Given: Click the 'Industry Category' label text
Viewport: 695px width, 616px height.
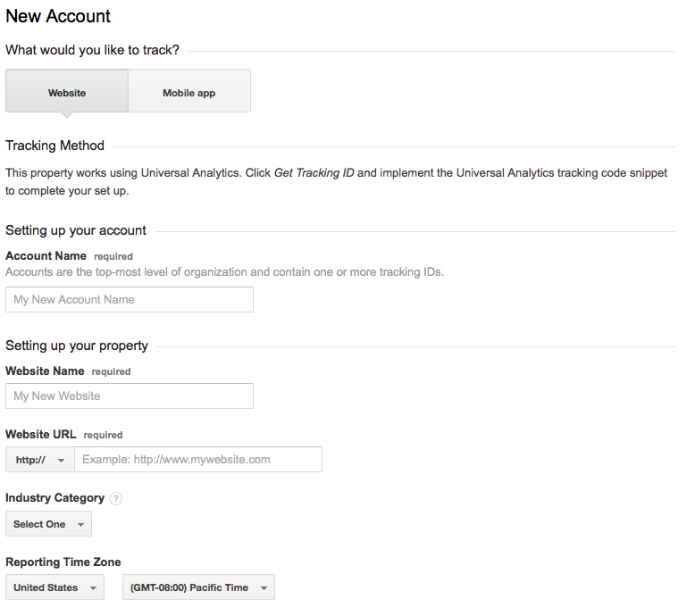Looking at the screenshot, I should point(54,498).
